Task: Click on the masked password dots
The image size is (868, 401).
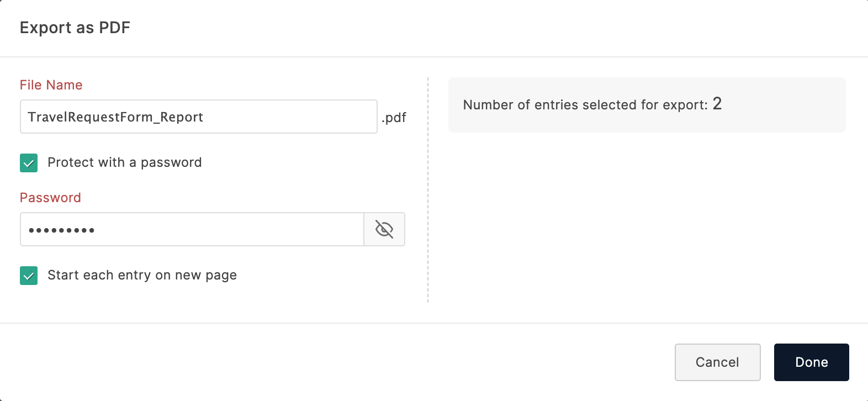Action: click(61, 230)
